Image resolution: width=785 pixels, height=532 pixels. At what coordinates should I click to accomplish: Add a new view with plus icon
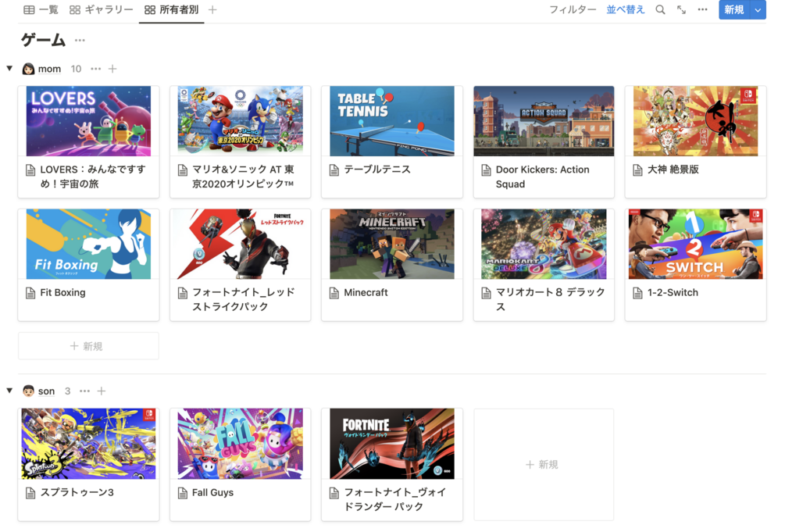point(212,9)
